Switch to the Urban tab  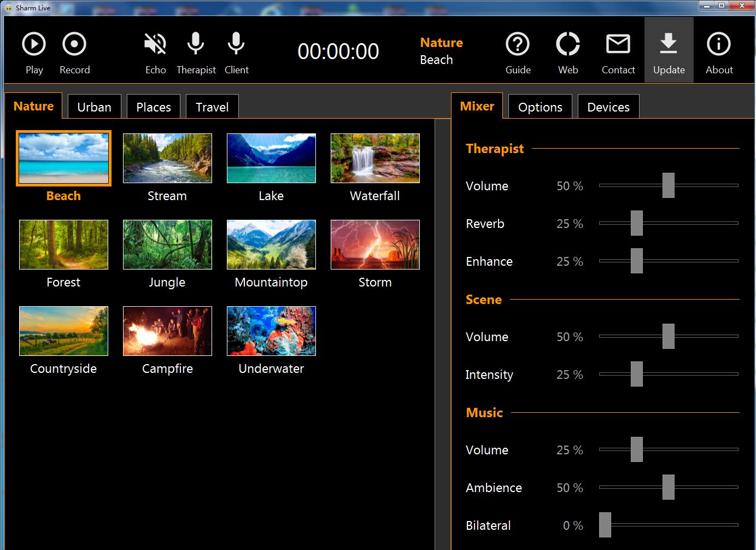tap(94, 107)
